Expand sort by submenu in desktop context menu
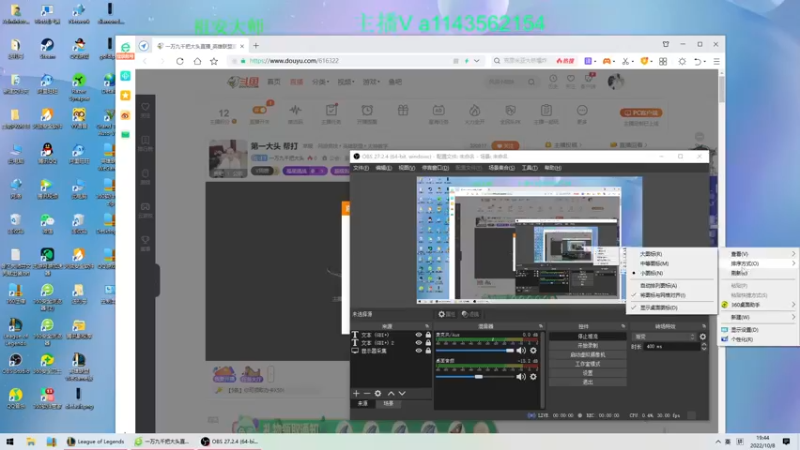The height and width of the screenshot is (450, 800). coord(758,263)
